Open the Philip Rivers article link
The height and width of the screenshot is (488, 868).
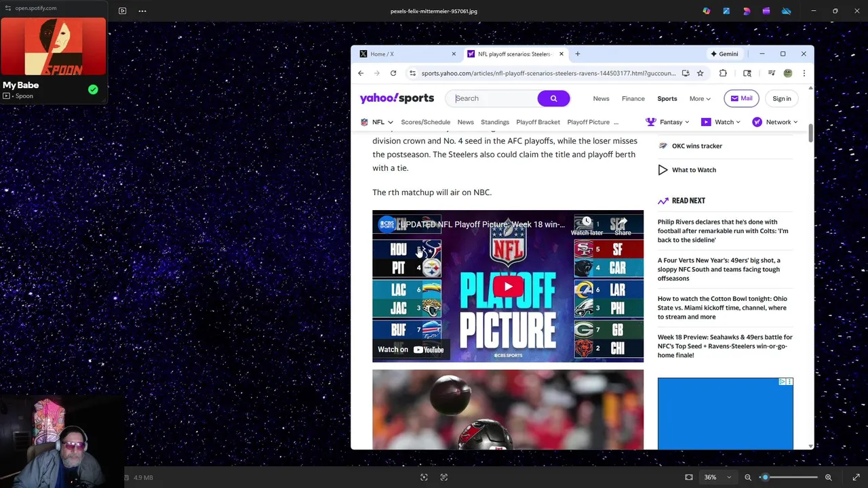[723, 231]
